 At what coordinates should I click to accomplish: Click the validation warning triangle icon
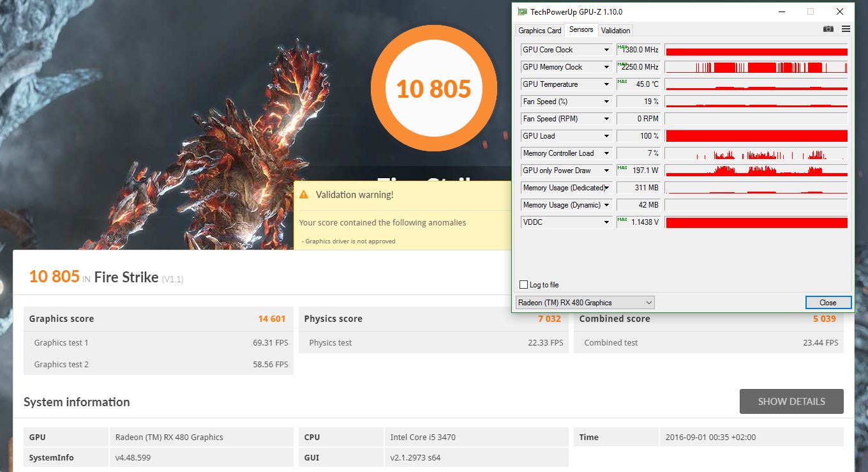click(304, 195)
